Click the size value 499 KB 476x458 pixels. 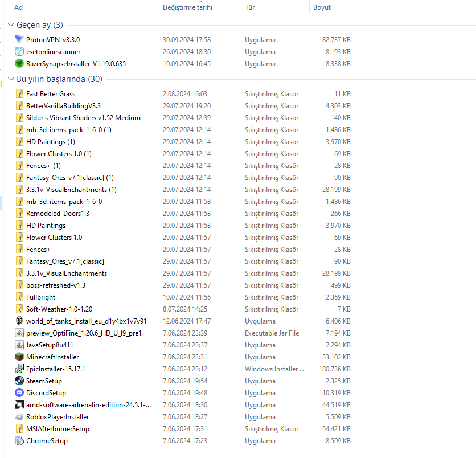(x=340, y=285)
